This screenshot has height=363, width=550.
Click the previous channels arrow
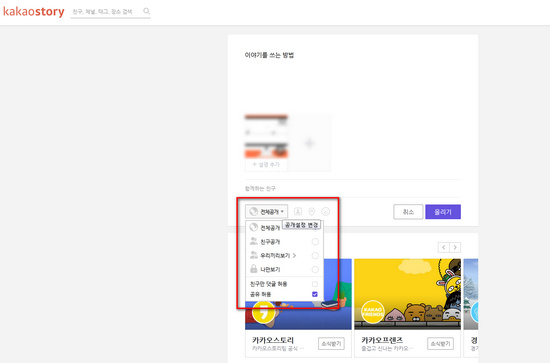pos(444,247)
